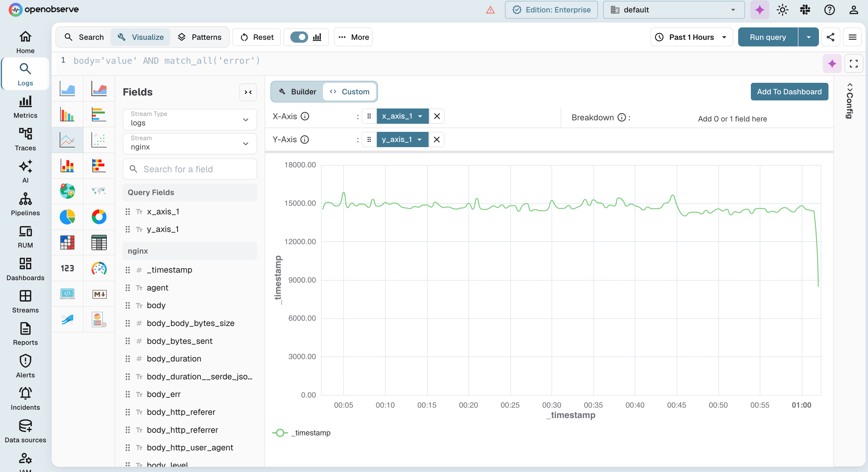
Task: Open the Stream Type logs dropdown
Action: (x=190, y=119)
